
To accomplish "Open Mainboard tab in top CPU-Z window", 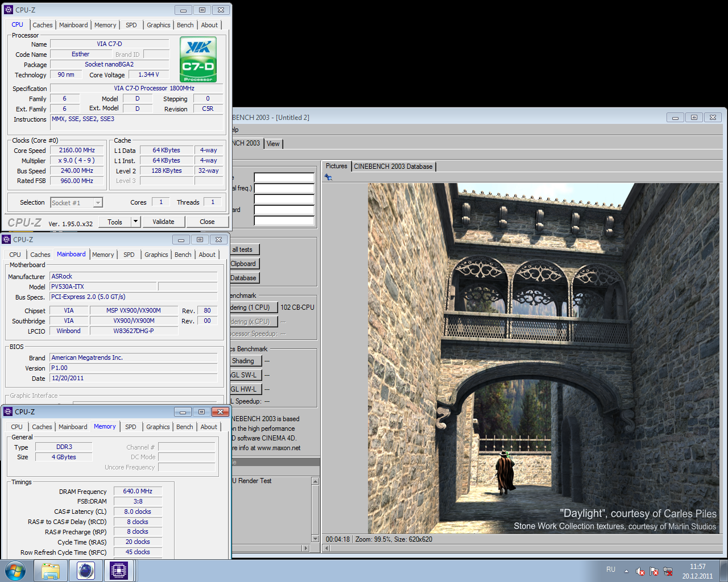I will click(73, 25).
